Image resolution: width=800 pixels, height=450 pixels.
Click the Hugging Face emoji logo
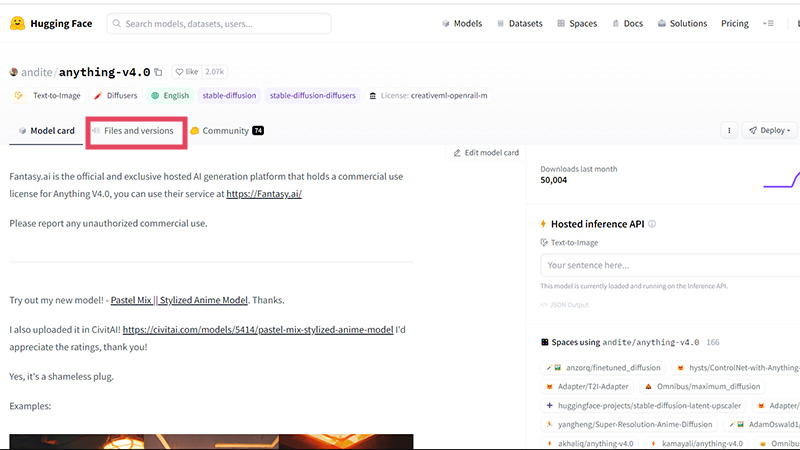click(17, 23)
